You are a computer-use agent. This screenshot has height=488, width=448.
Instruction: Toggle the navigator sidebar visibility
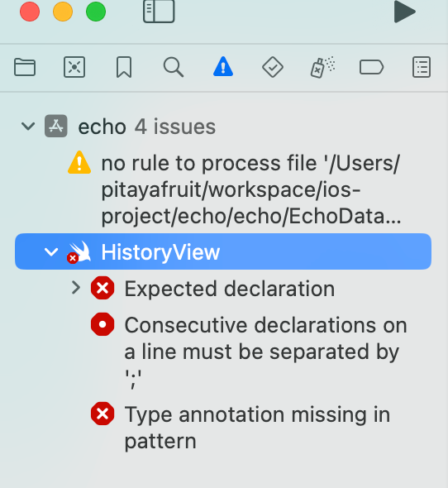point(159,12)
